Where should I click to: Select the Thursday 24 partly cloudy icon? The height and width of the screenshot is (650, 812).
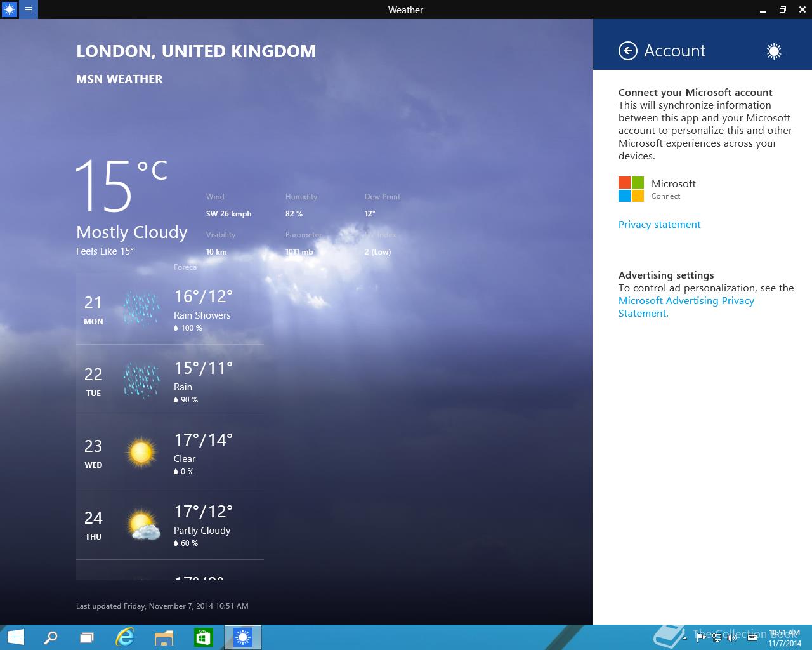click(142, 524)
